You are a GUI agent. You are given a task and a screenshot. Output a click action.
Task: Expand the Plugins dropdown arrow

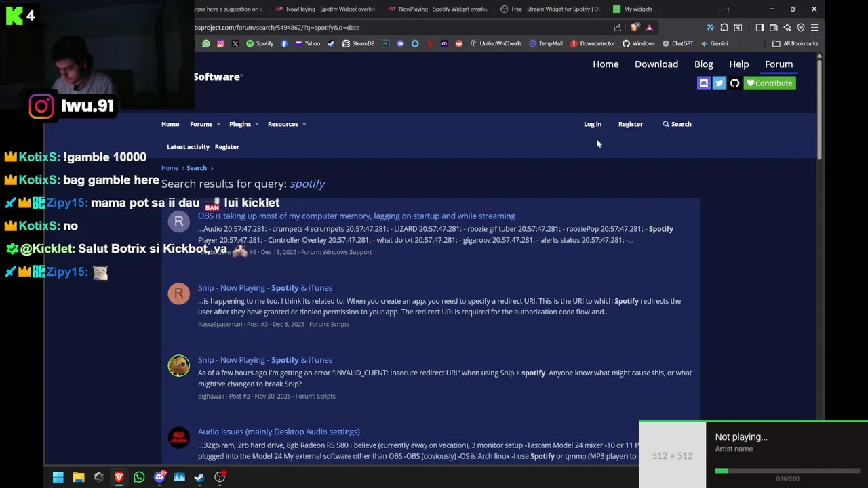click(x=256, y=125)
